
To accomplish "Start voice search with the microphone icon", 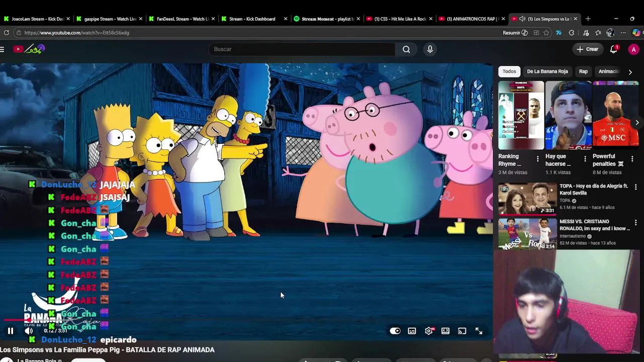I will point(430,49).
